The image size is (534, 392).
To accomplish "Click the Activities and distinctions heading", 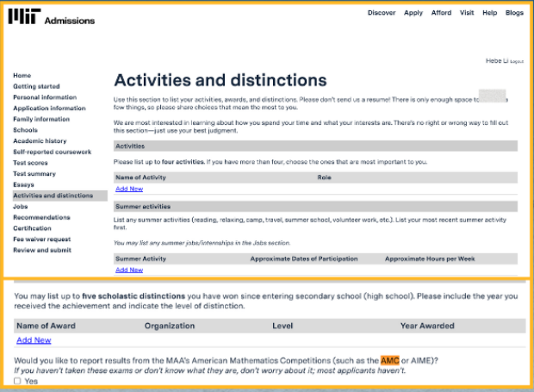I will pos(220,80).
